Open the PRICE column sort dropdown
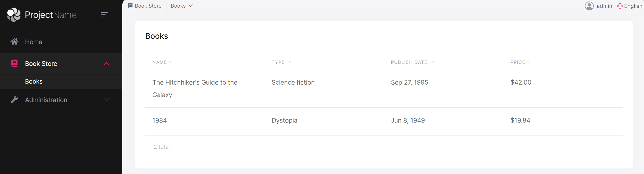 tap(530, 62)
